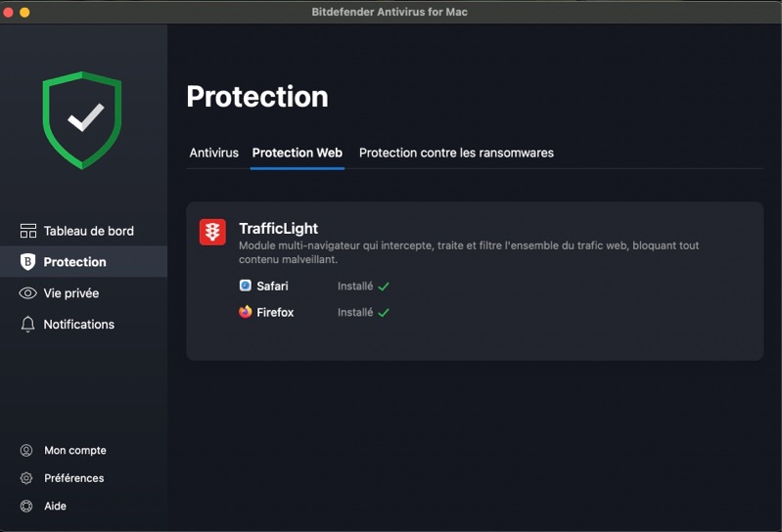Select the Protection Web tab
This screenshot has width=782, height=532.
[297, 154]
